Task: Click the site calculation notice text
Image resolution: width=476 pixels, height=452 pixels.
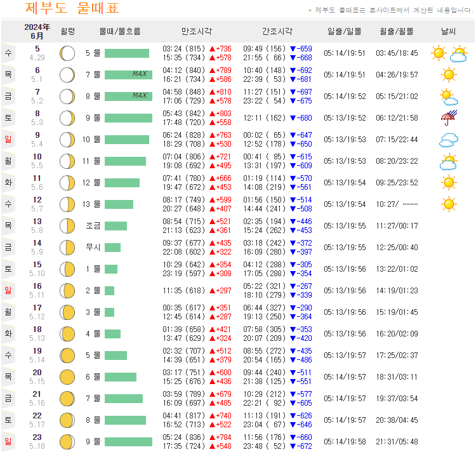Action: pyautogui.click(x=391, y=10)
